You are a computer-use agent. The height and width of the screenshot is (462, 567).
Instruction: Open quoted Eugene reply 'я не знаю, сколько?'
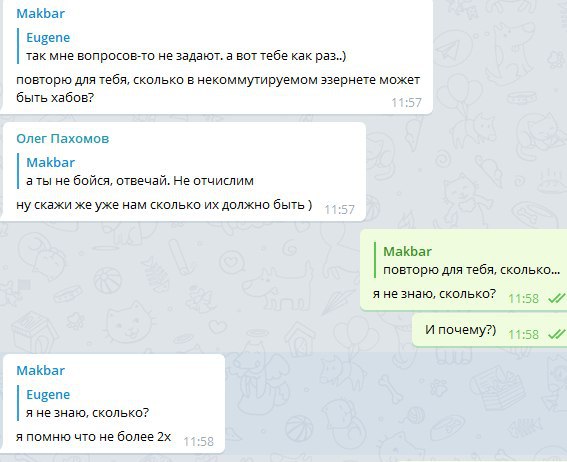(88, 404)
